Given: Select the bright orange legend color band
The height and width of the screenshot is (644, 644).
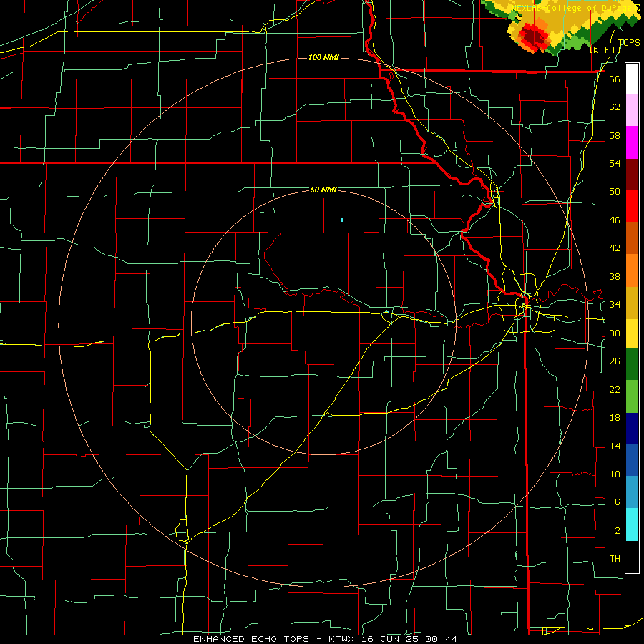Looking at the screenshot, I should pos(632,270).
